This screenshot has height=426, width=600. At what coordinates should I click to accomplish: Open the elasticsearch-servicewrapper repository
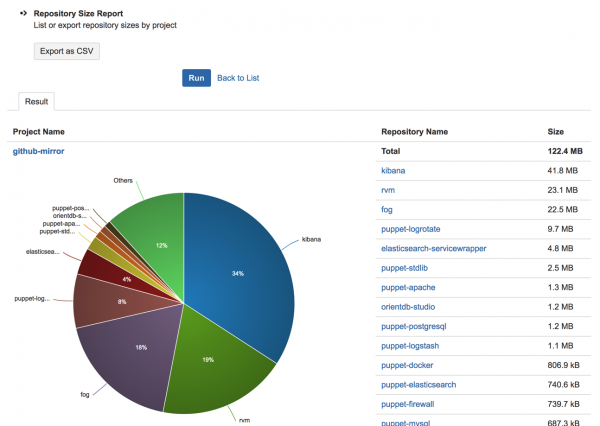point(434,248)
